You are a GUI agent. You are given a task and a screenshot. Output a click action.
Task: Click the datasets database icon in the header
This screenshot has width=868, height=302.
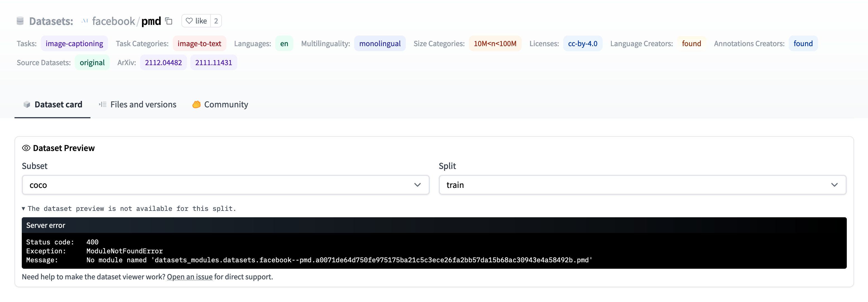pos(20,21)
